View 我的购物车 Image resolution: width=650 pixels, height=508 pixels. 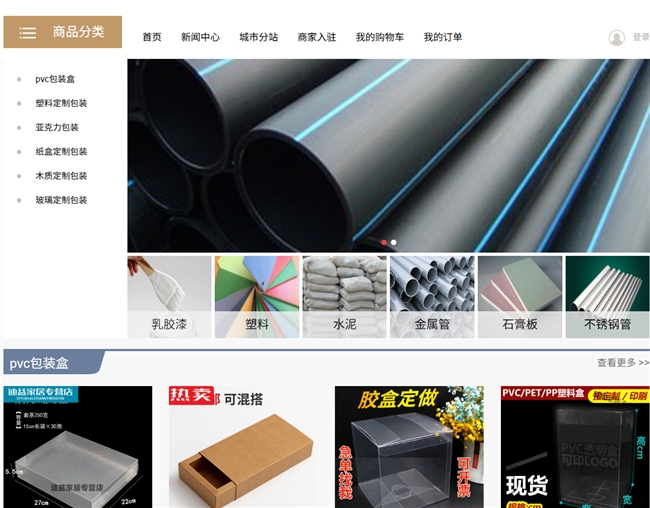click(x=380, y=37)
